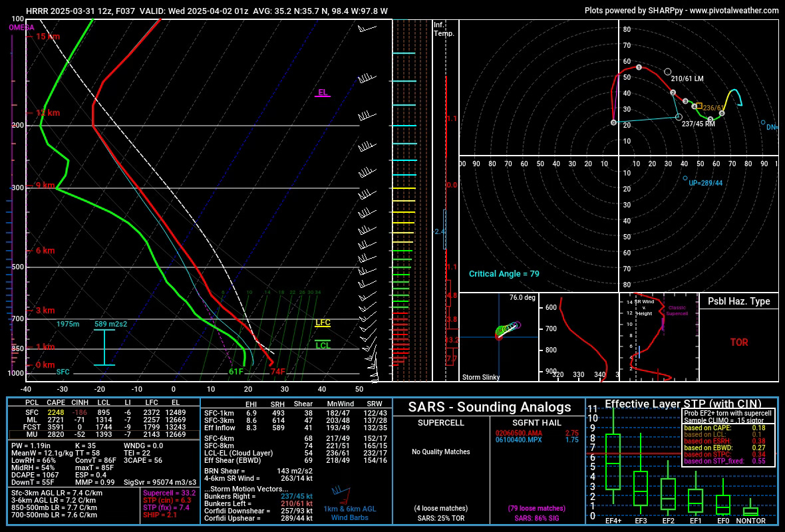The image size is (785, 532).
Task: Click the red 'TOR' hazard type
Action: pos(739,342)
